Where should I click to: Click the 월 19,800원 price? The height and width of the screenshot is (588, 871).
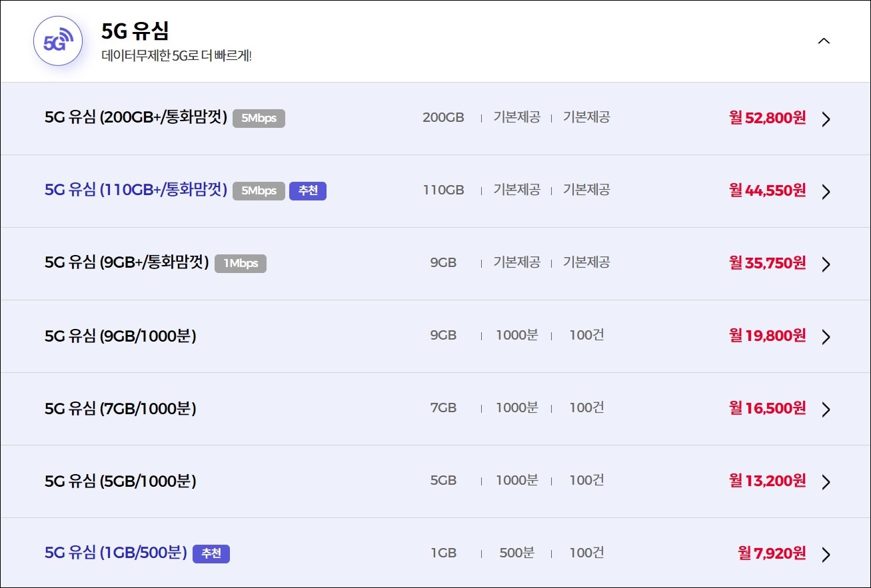coord(768,336)
